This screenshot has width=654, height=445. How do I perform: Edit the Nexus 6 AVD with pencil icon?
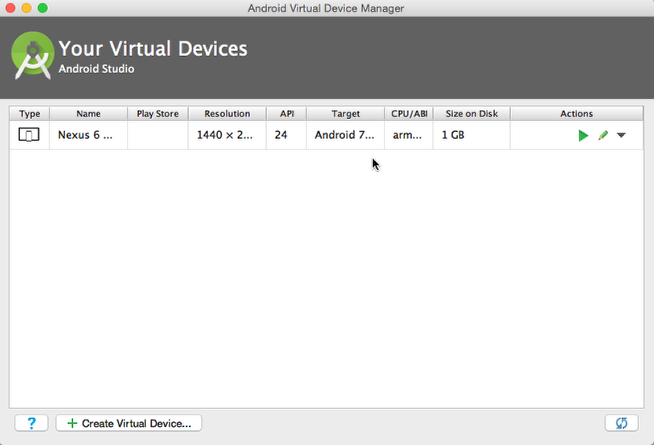coord(603,135)
